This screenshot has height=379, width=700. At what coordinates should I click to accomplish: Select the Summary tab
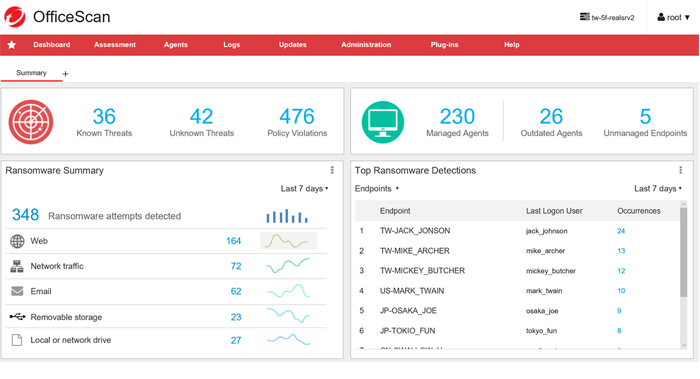pyautogui.click(x=31, y=73)
